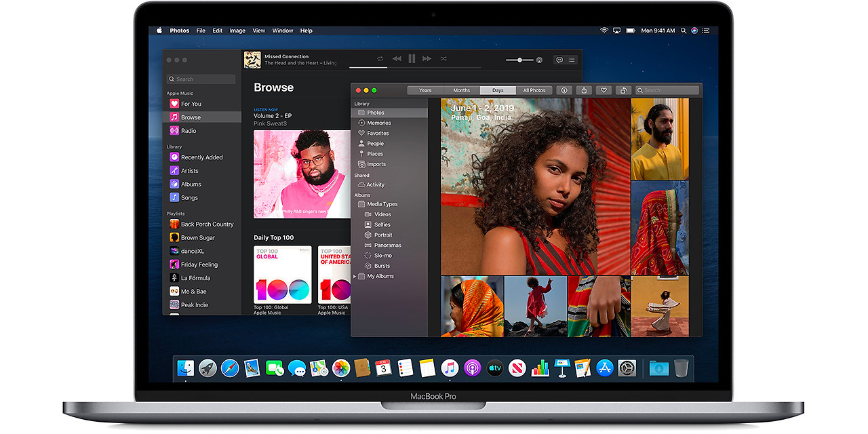Switch Photos to Years view
868x434 pixels.
pos(425,90)
